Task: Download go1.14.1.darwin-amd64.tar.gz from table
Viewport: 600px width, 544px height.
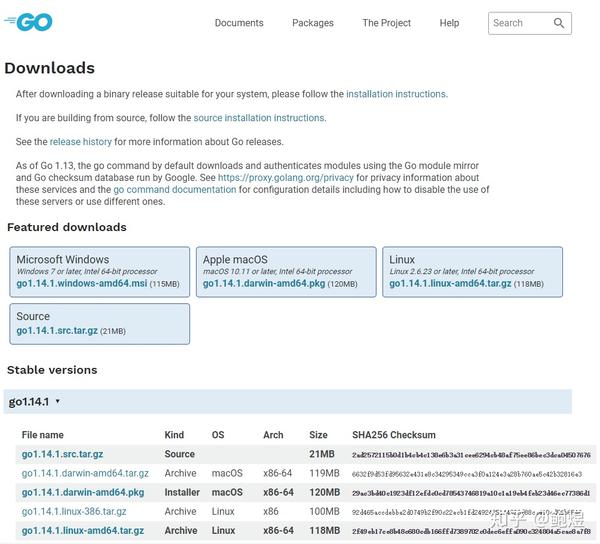Action: coord(85,473)
